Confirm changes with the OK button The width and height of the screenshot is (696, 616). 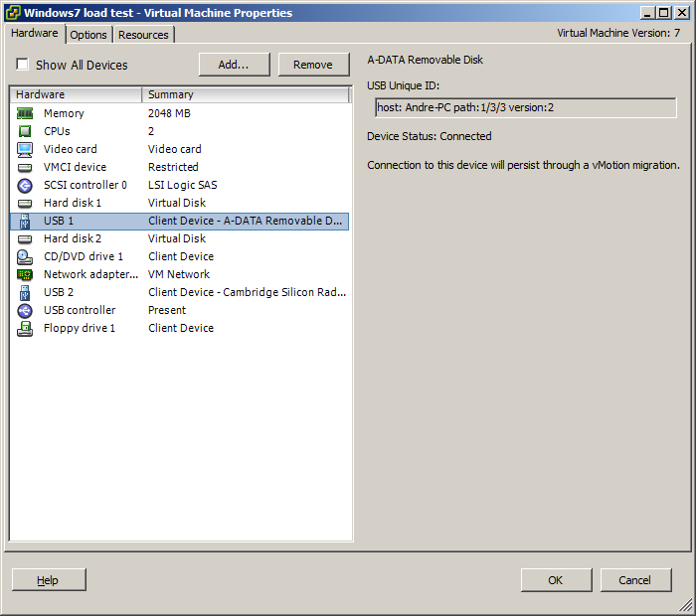point(556,580)
